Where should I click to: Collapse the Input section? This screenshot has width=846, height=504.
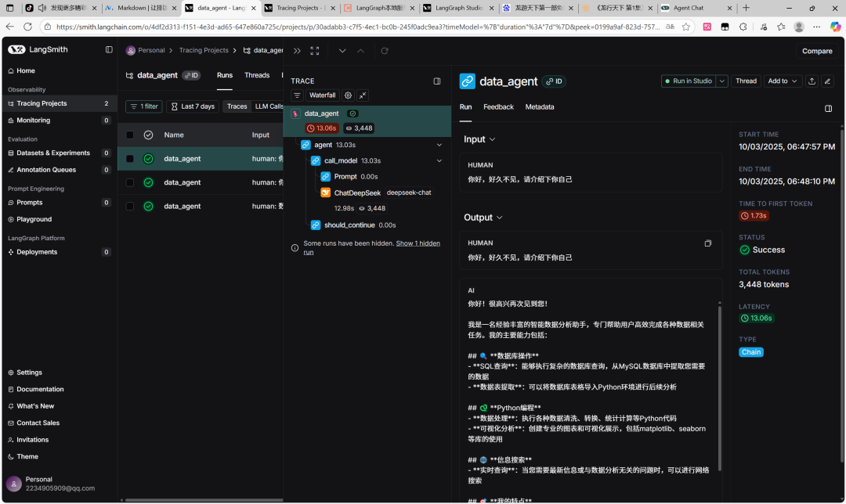pos(479,139)
